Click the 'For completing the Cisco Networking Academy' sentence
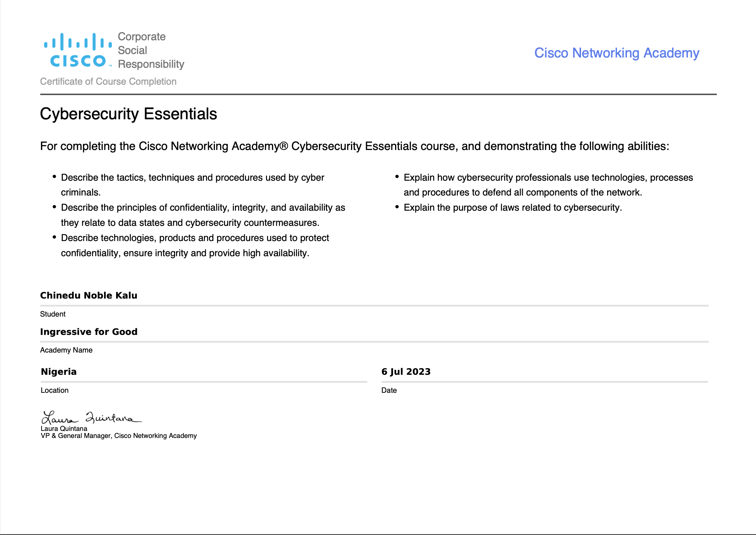The height and width of the screenshot is (535, 756). pyautogui.click(x=354, y=146)
